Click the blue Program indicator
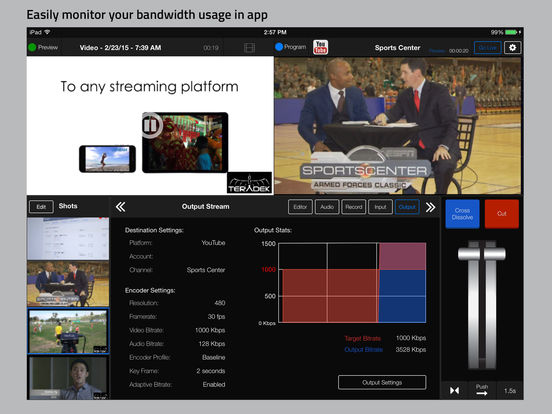The width and height of the screenshot is (552, 414). (x=279, y=47)
